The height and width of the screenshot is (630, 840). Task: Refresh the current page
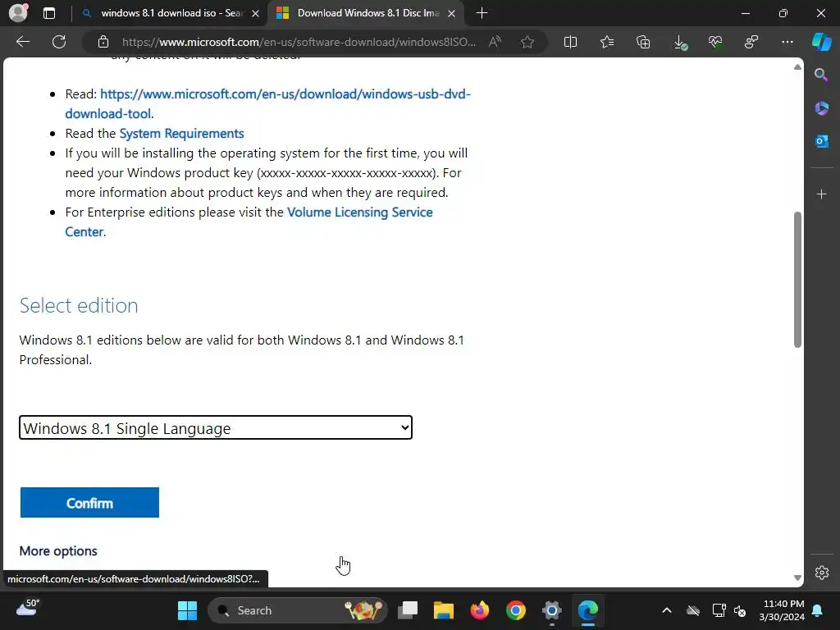pos(59,42)
